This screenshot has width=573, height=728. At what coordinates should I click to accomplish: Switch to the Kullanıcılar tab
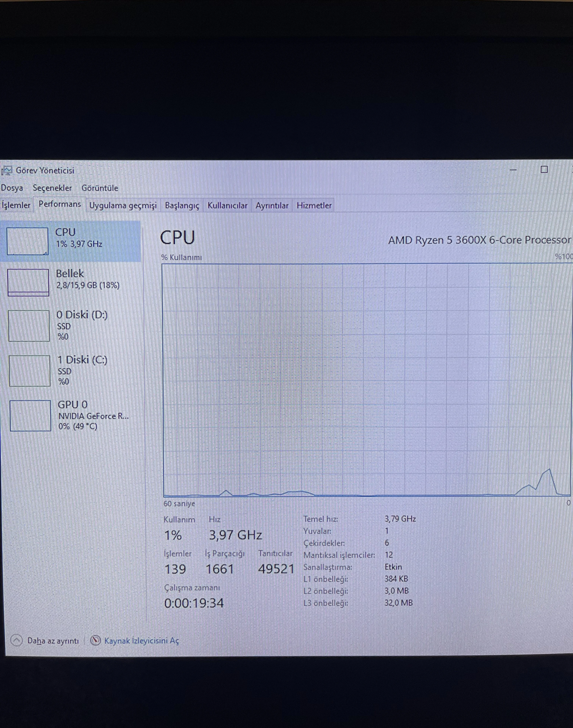click(227, 205)
